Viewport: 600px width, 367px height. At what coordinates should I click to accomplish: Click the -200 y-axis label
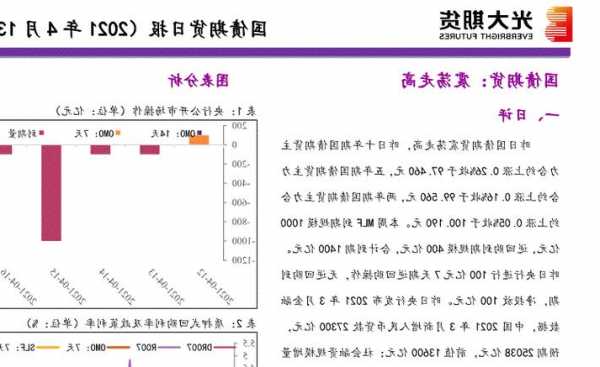241,164
